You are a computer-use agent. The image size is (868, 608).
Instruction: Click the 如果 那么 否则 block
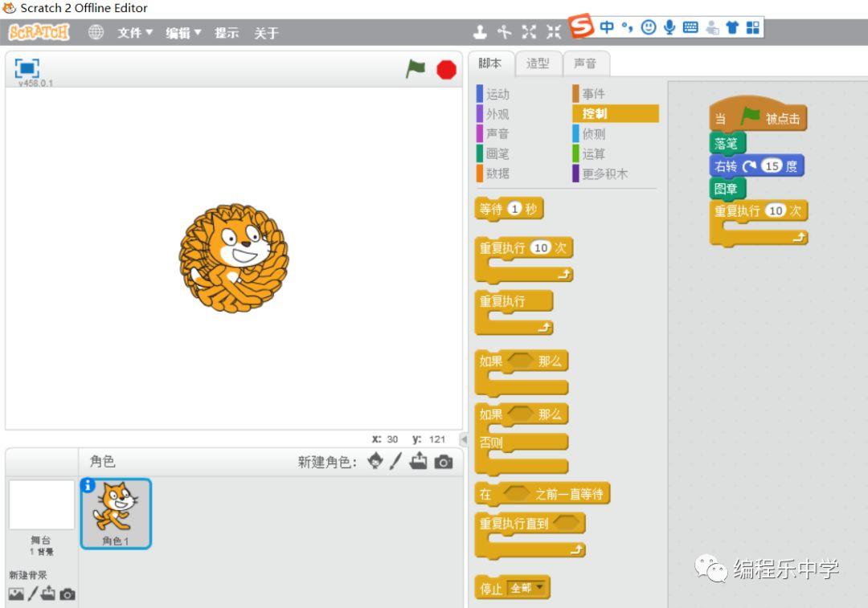(492, 442)
